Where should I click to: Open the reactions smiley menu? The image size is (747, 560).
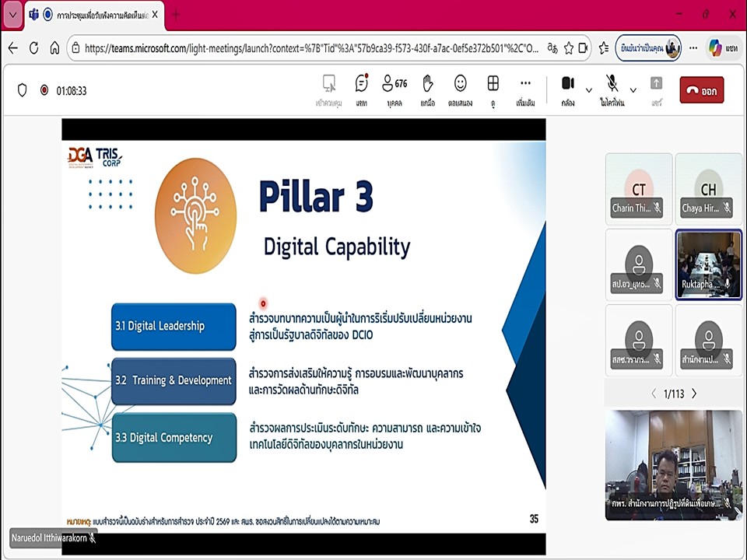click(x=460, y=89)
